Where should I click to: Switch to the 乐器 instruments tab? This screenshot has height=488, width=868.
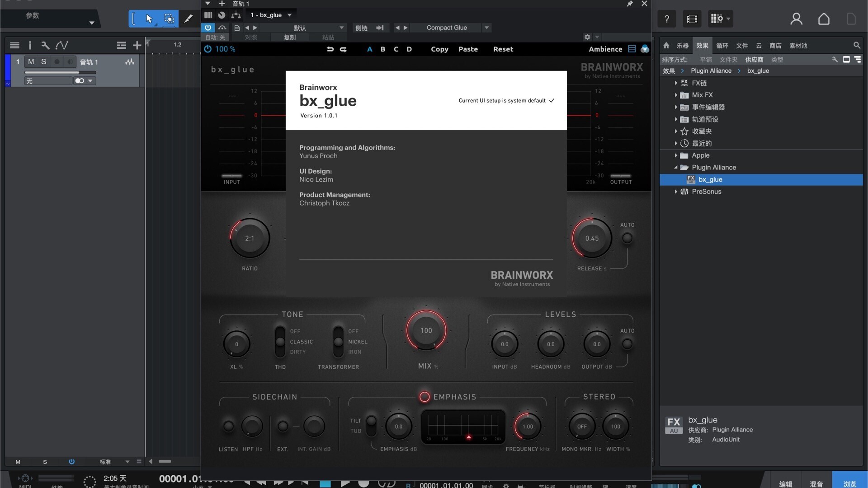(x=682, y=45)
